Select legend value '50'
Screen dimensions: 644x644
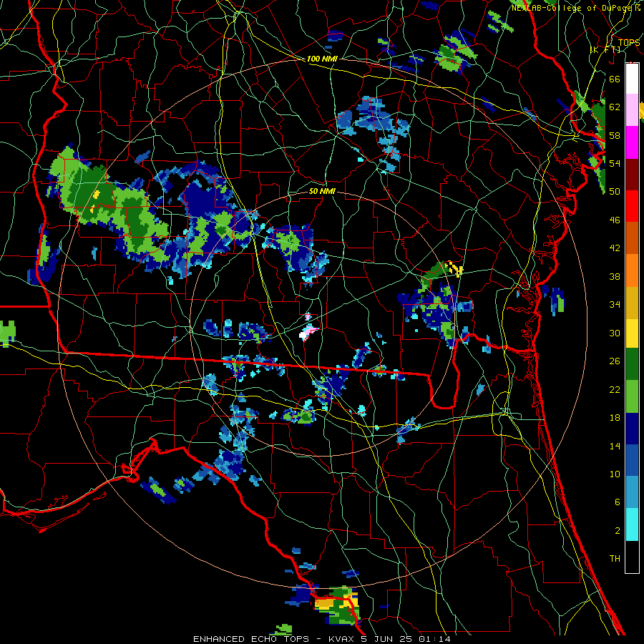pyautogui.click(x=615, y=191)
